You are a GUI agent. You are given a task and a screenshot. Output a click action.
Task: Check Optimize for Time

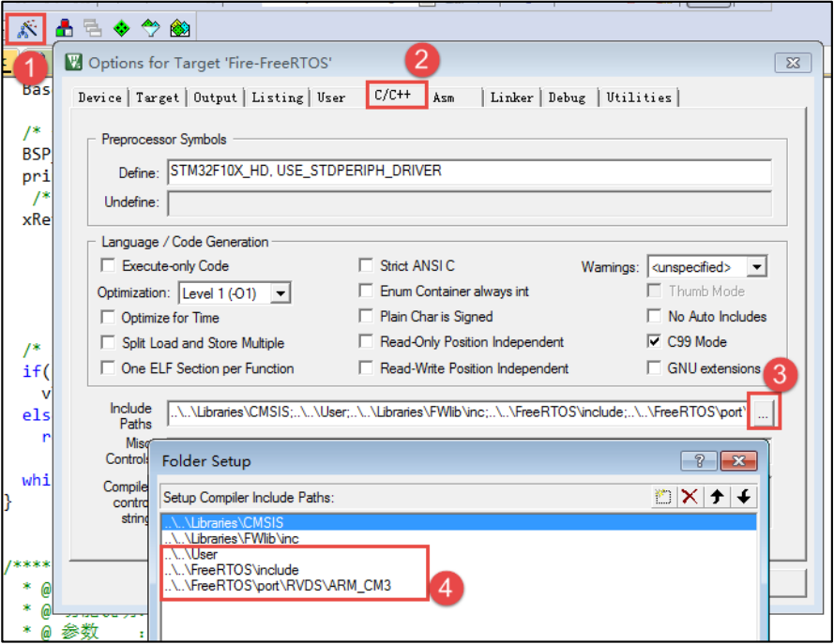point(108,317)
